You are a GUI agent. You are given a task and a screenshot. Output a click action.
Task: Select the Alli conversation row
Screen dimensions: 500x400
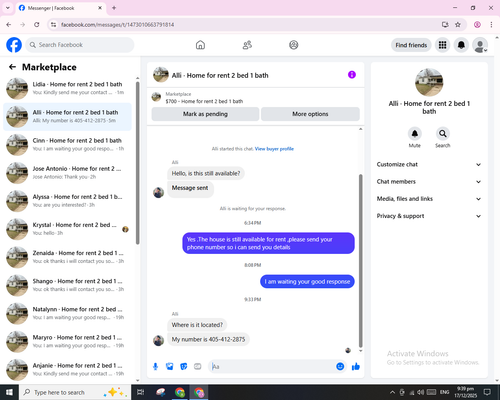[x=67, y=117]
